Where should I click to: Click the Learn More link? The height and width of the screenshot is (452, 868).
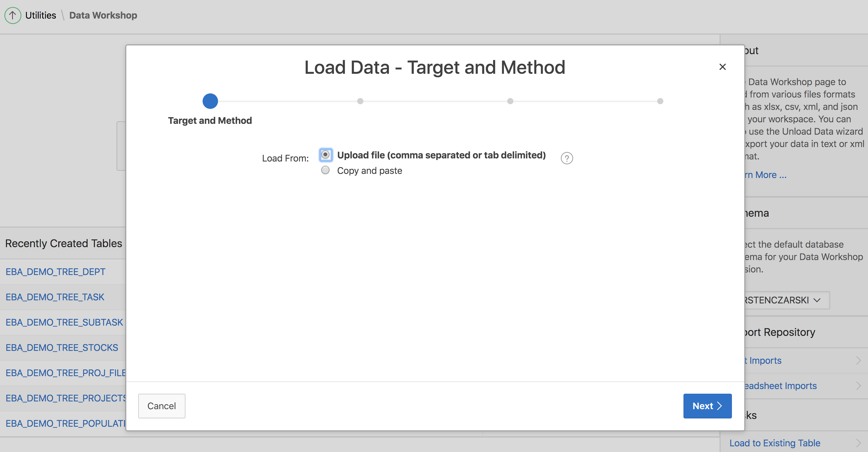click(766, 175)
